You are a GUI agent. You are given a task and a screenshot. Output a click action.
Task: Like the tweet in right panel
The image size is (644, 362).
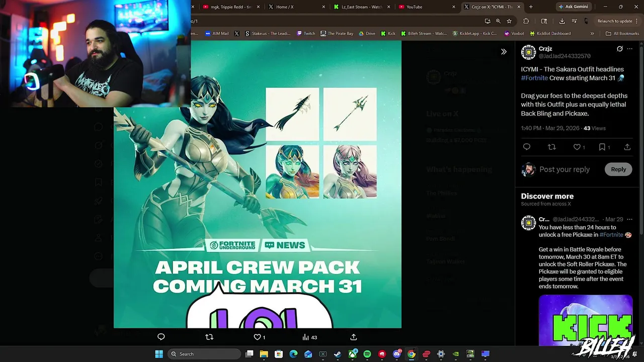(x=577, y=147)
